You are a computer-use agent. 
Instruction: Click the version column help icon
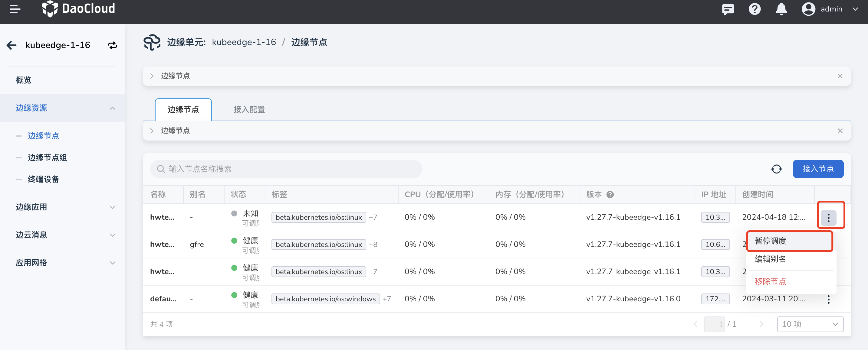tap(610, 195)
